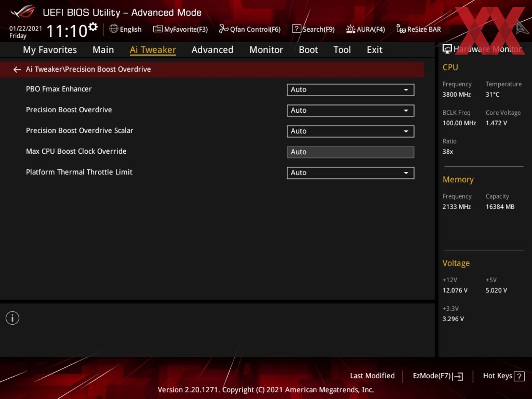Click the CPU frequency value 3800 MHz
Screen dimensions: 532x399
coord(457,94)
